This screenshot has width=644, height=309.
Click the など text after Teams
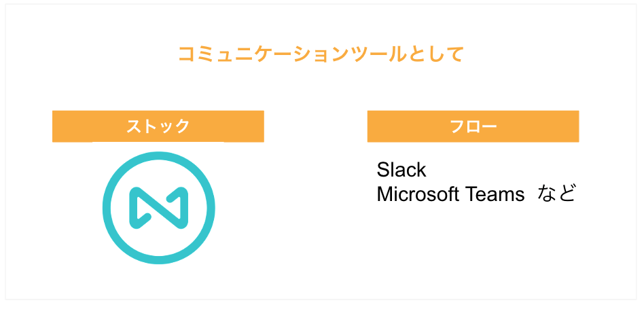coord(556,194)
